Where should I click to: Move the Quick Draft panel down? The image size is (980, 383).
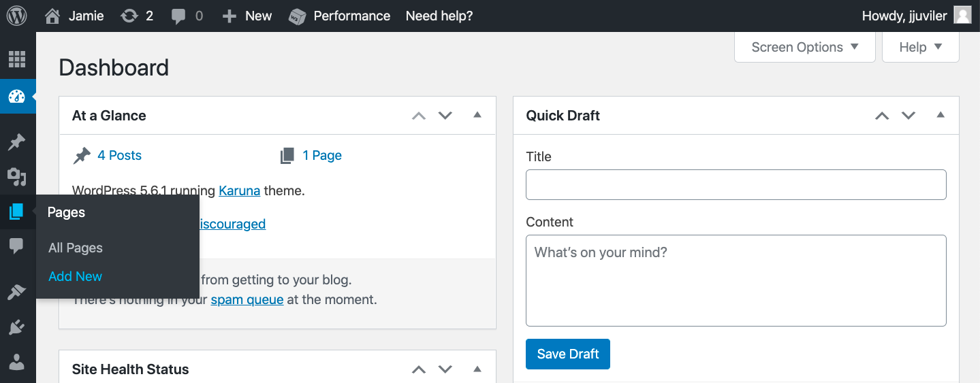point(908,116)
